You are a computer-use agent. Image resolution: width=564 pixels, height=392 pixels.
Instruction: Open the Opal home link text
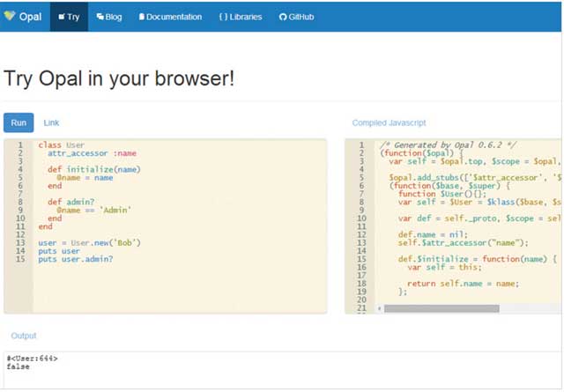coord(30,17)
